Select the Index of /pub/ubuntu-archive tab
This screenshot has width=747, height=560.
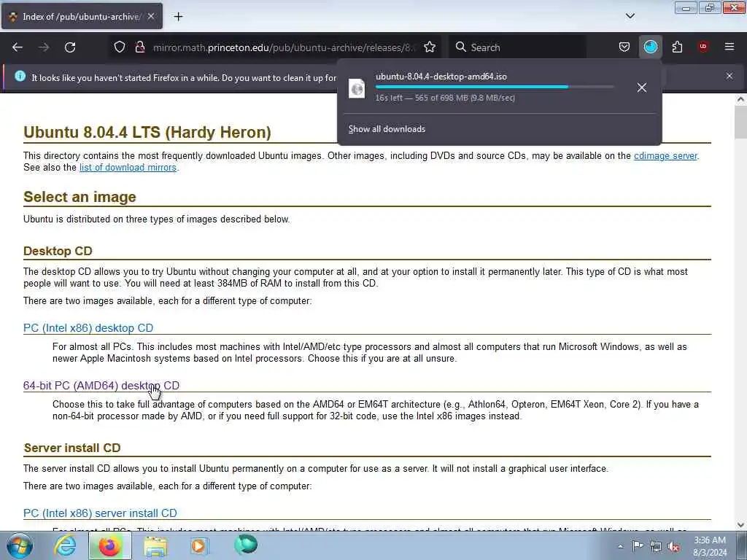pos(82,17)
